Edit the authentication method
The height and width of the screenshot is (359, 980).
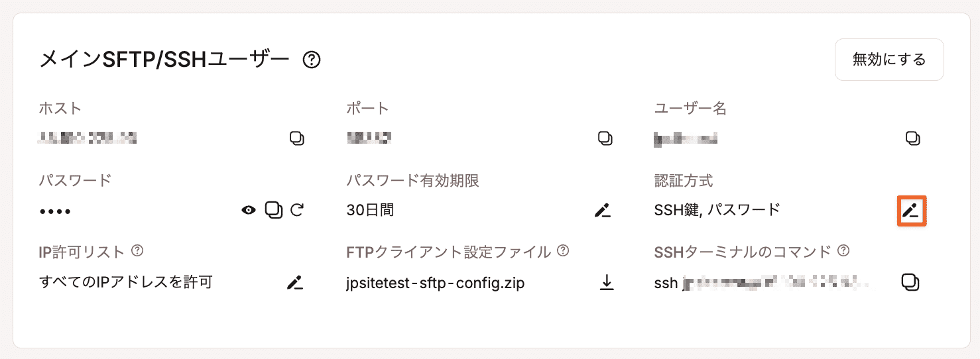(911, 211)
